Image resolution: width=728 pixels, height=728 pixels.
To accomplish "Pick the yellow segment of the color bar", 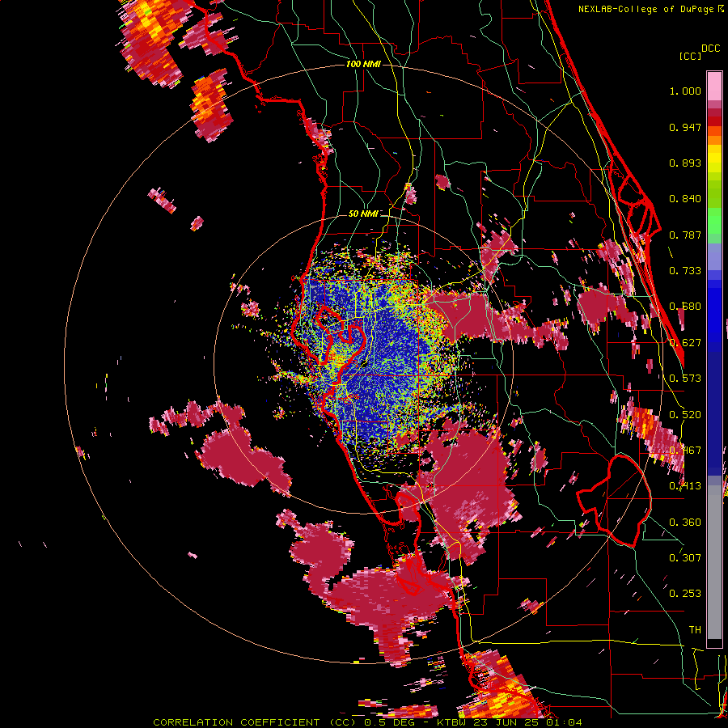I will click(x=714, y=159).
